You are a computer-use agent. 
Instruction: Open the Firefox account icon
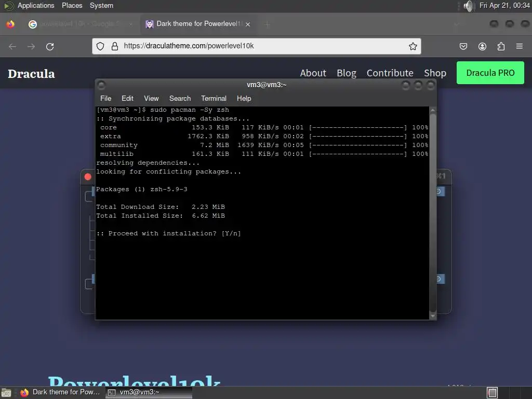click(482, 46)
